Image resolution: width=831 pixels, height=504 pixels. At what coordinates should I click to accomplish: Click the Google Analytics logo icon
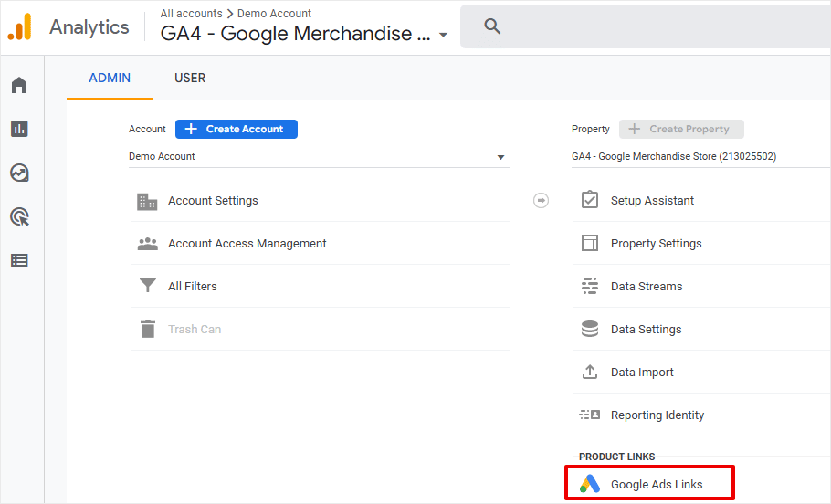click(19, 26)
